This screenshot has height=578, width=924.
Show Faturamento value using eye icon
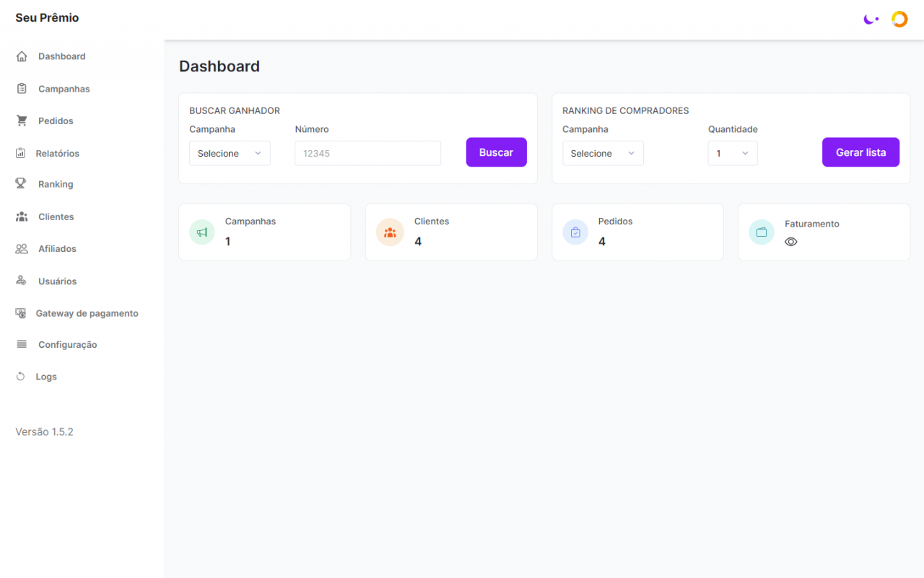point(791,242)
